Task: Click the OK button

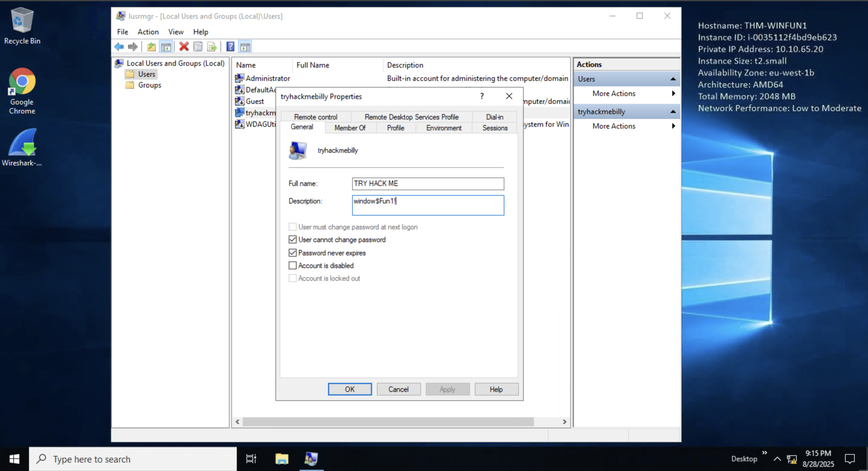Action: (x=349, y=389)
